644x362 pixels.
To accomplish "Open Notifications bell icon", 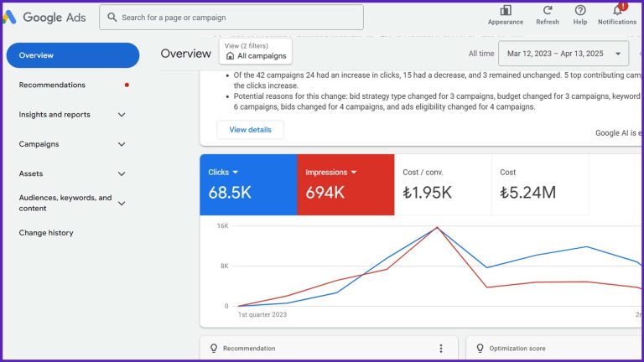I will click(617, 11).
